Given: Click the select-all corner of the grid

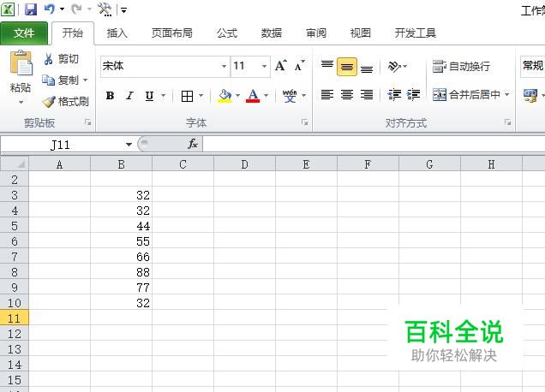Looking at the screenshot, I should point(15,163).
